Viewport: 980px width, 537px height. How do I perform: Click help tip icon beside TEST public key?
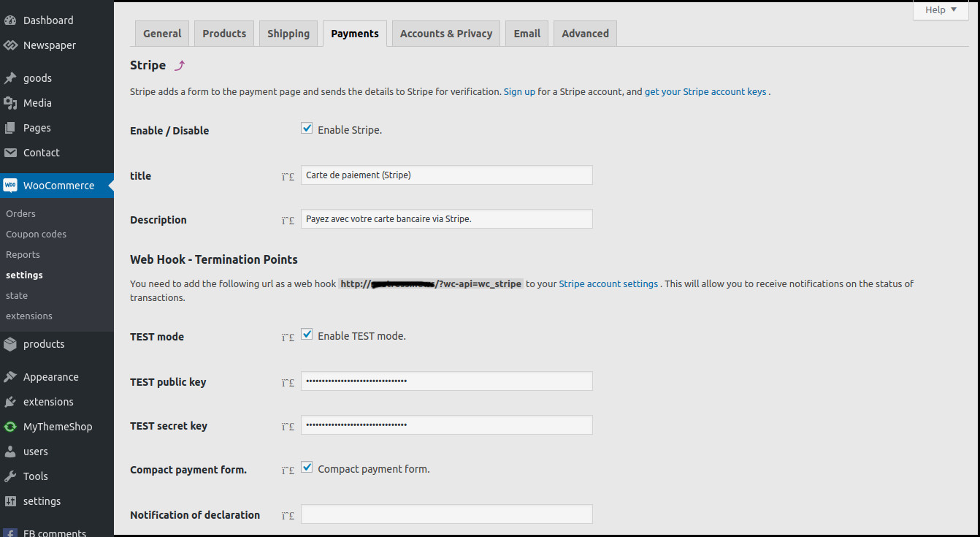pyautogui.click(x=288, y=382)
